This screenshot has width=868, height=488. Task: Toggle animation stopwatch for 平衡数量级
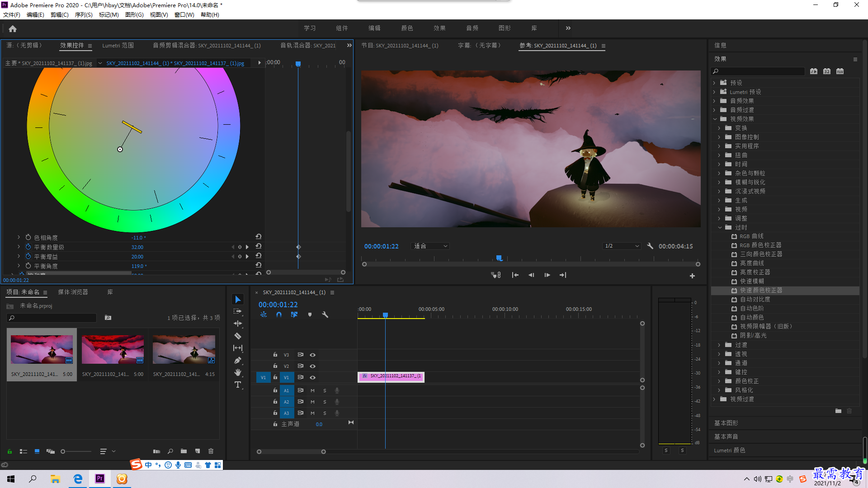pyautogui.click(x=28, y=247)
